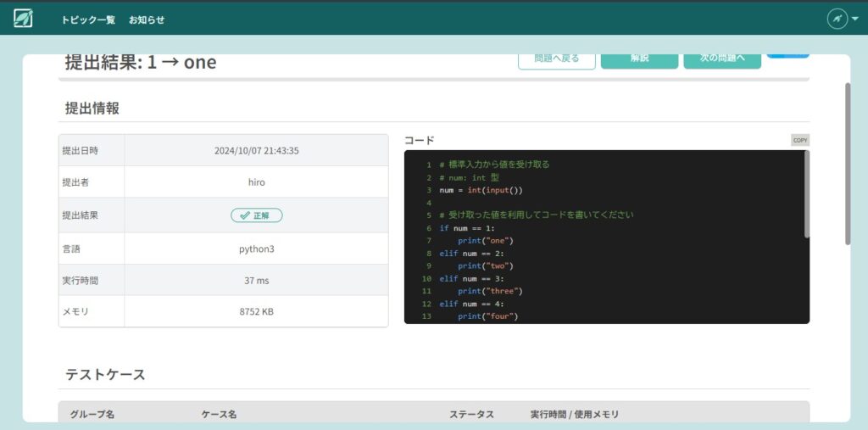Copy the code with the COPY button
Viewport: 868px width, 430px height.
click(799, 140)
